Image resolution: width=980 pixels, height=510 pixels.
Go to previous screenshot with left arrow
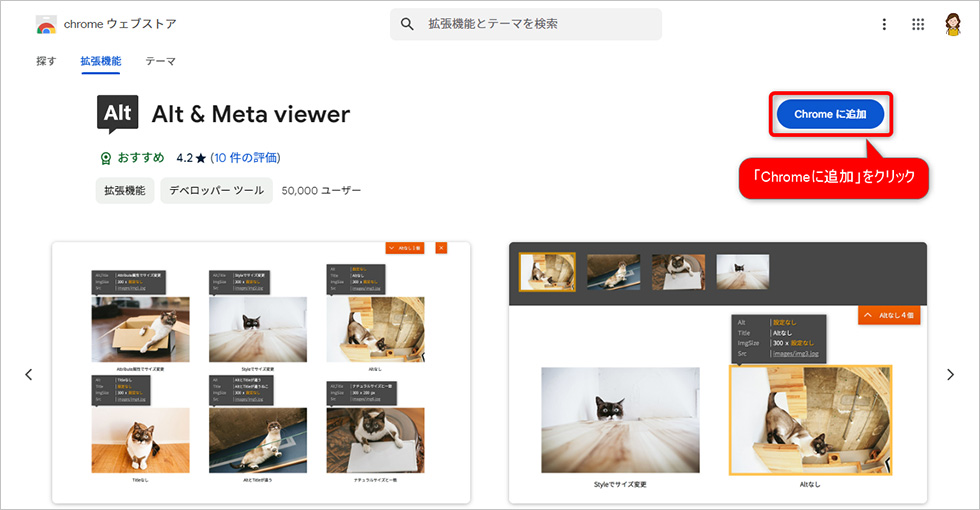(29, 374)
